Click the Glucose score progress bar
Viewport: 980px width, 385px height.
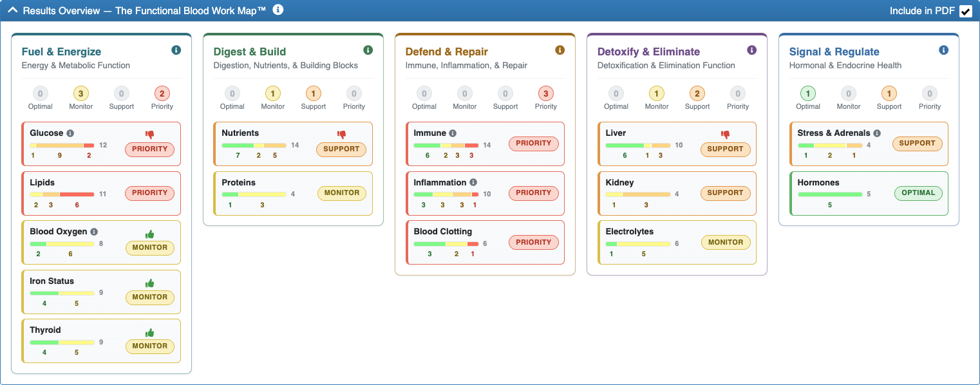click(62, 145)
